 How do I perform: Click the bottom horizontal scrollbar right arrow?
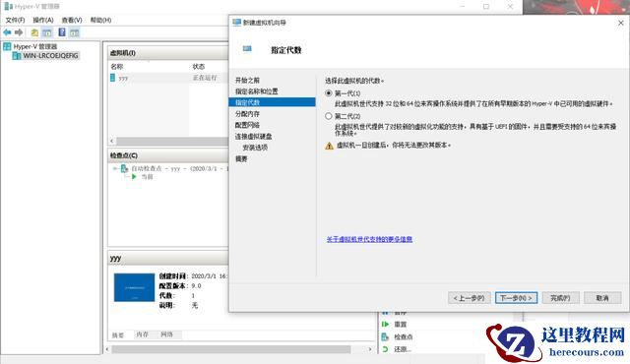tap(370, 349)
